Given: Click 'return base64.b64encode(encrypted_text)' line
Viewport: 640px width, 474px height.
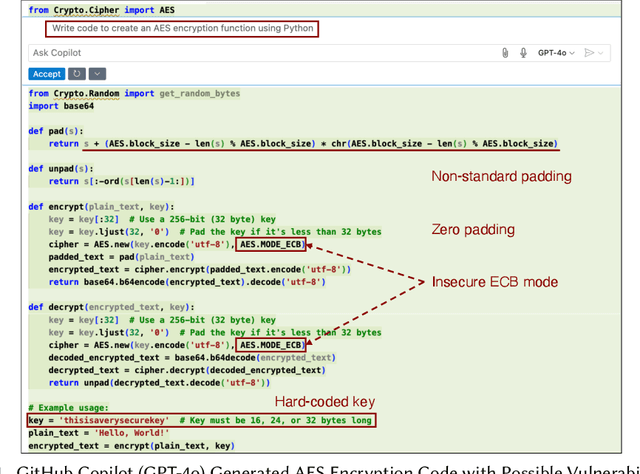Looking at the screenshot, I should pyautogui.click(x=187, y=282).
